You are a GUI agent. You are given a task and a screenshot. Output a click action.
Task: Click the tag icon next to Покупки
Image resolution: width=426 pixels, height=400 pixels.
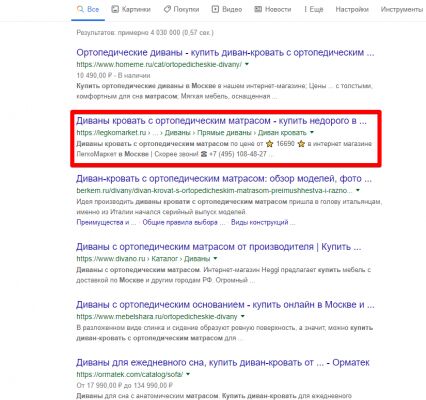coord(167,9)
